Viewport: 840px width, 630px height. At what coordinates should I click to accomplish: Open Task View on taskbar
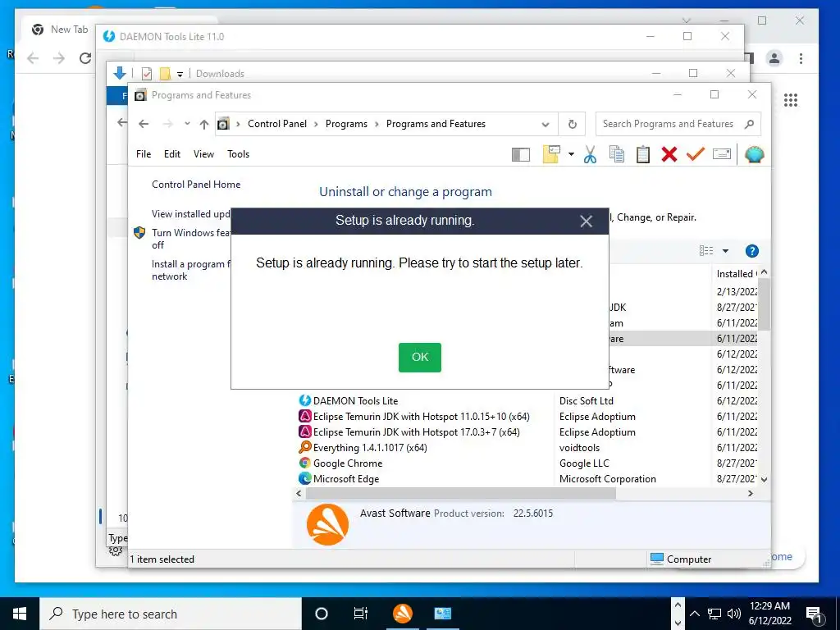point(361,614)
